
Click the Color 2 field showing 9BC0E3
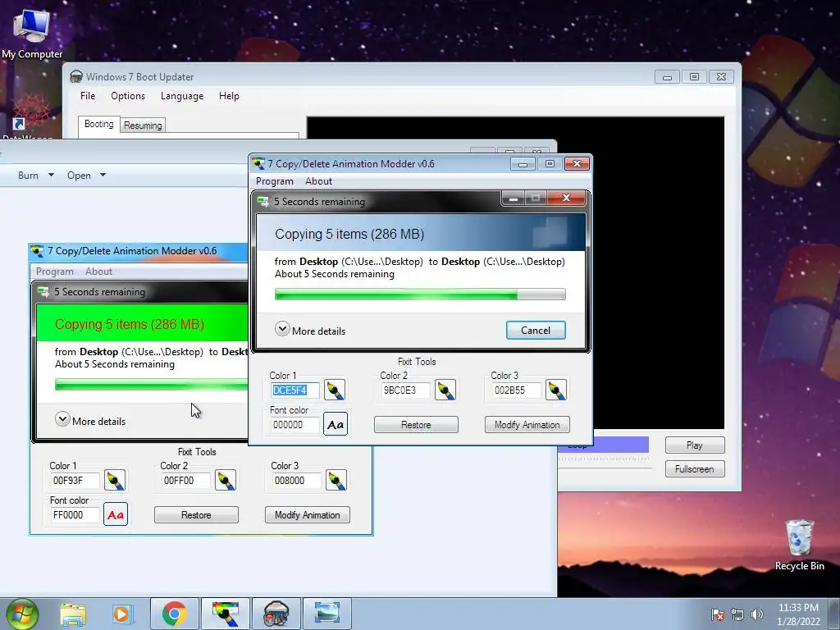tap(405, 390)
